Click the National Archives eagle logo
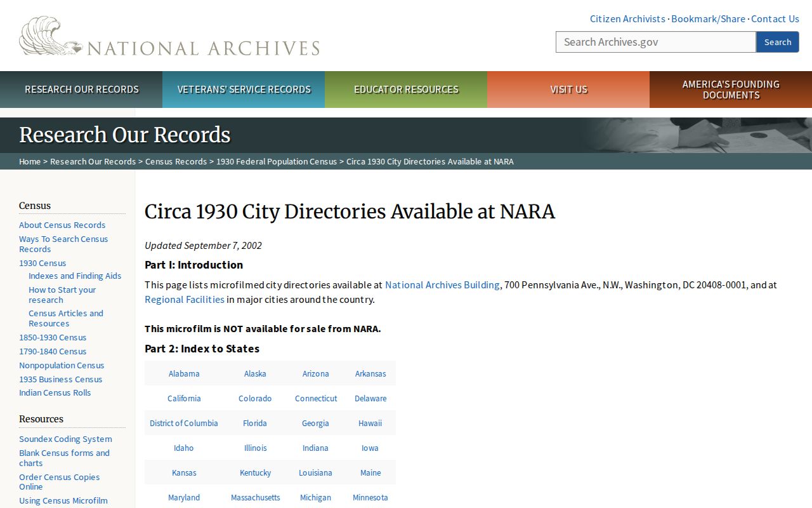The width and height of the screenshot is (812, 508). [x=169, y=36]
